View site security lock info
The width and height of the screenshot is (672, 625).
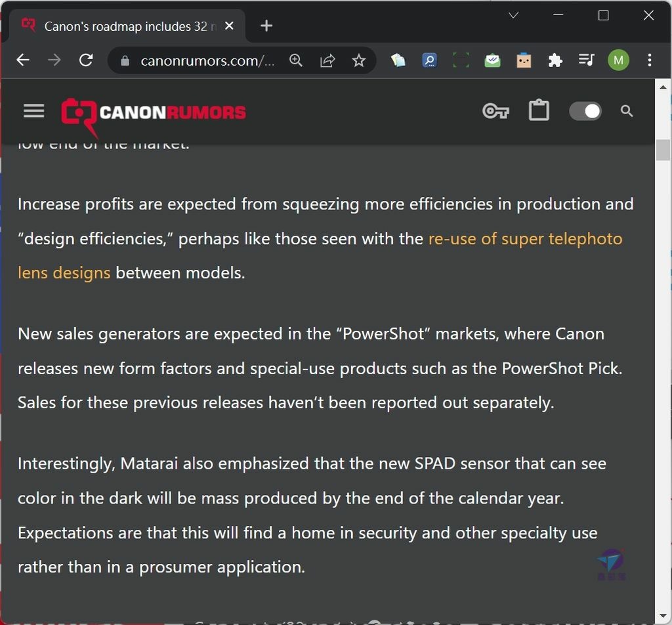click(x=125, y=61)
